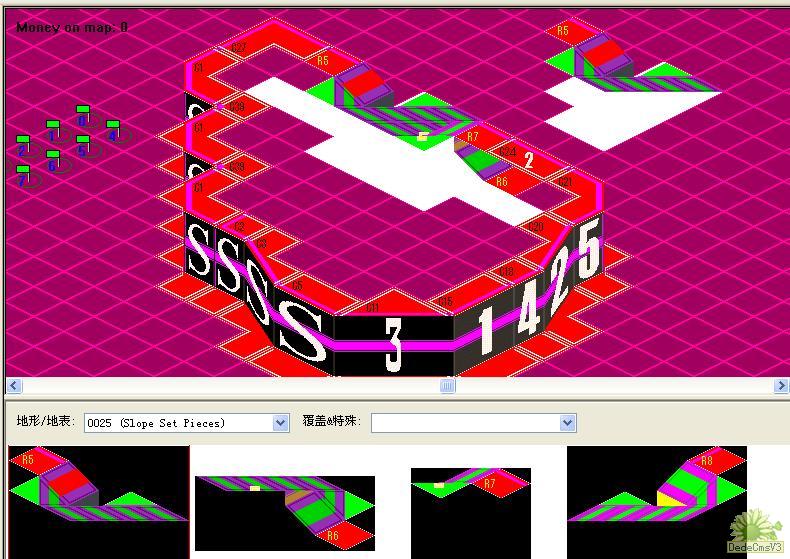Click the cliff face marked 1
This screenshot has width=790, height=559.
485,330
